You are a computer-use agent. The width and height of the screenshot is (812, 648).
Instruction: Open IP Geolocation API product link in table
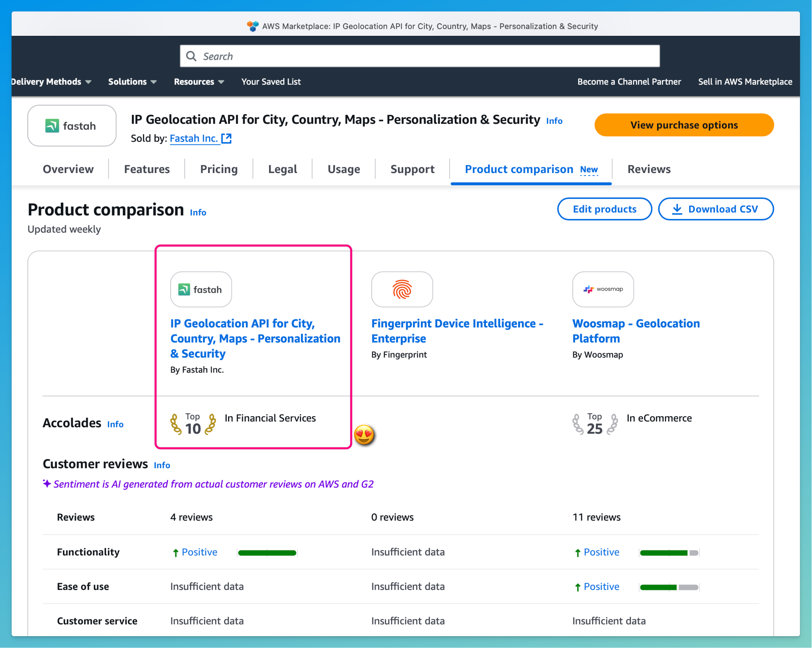click(255, 338)
